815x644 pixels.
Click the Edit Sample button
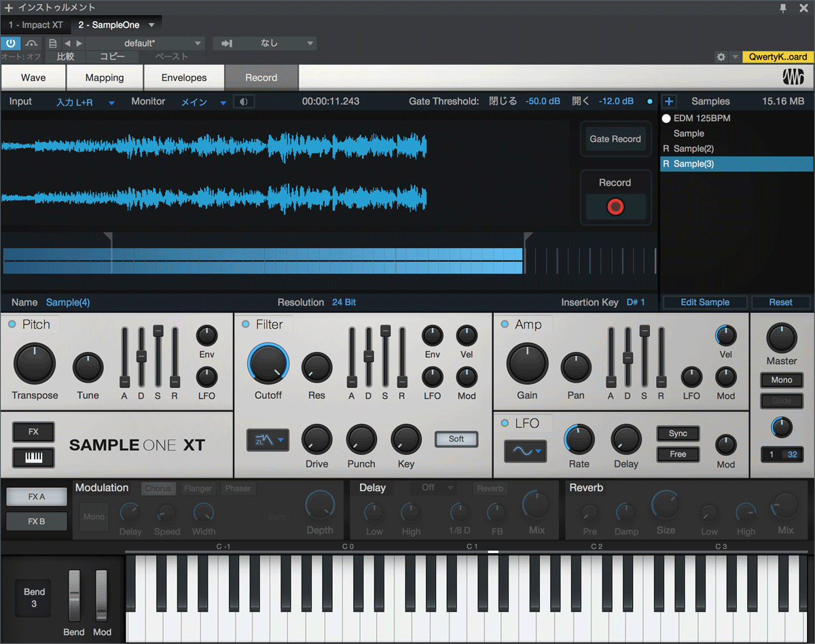click(x=705, y=302)
